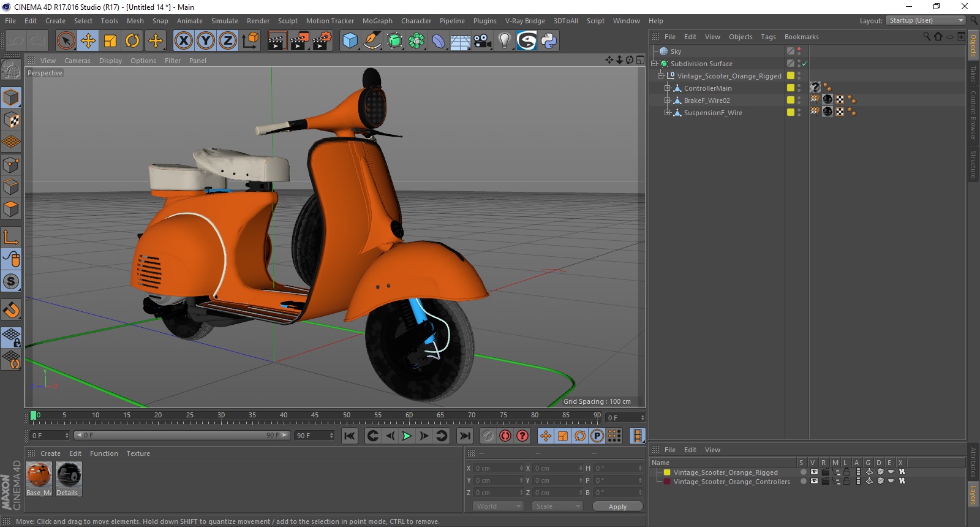Switch to Texture mode in left toolbar
Image resolution: width=980 pixels, height=527 pixels.
coord(11,120)
